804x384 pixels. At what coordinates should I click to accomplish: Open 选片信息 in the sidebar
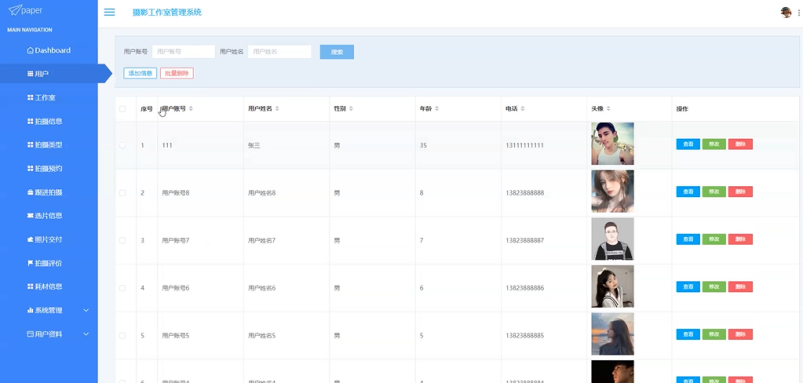coord(45,216)
